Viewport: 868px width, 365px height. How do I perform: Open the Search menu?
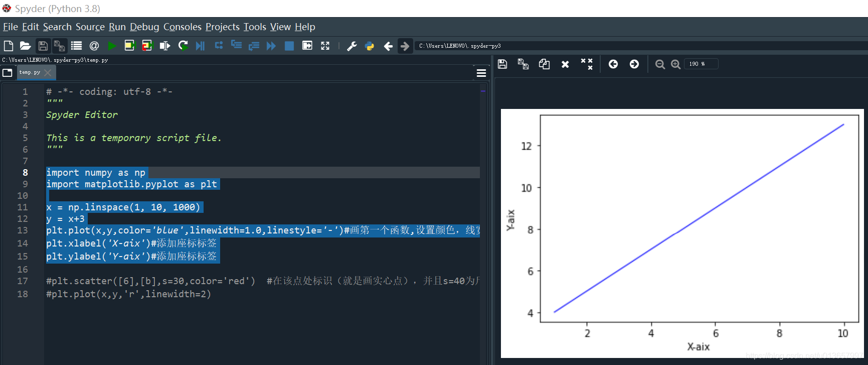tap(57, 27)
